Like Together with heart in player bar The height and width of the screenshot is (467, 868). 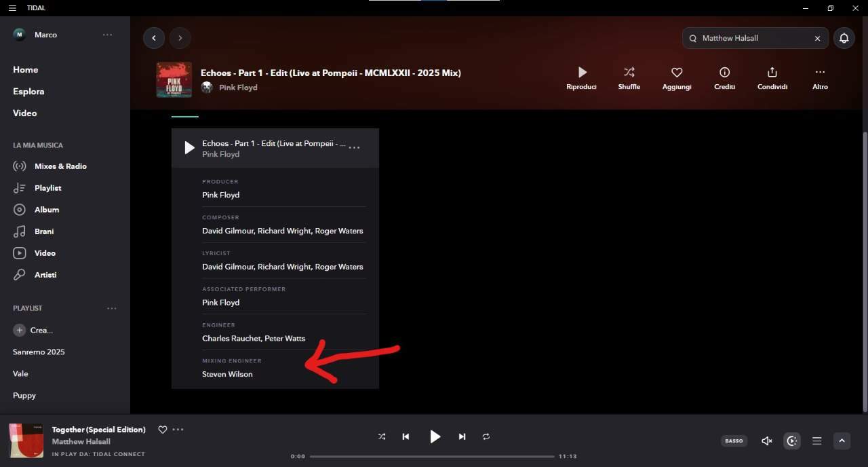click(162, 430)
